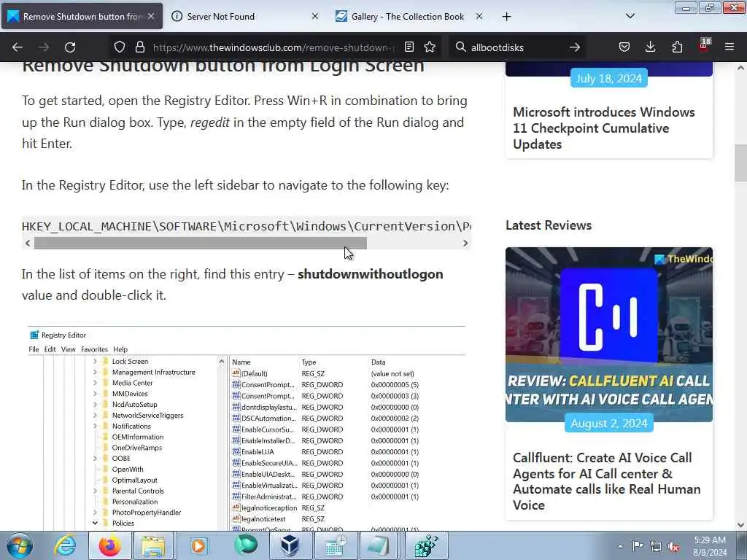
Task: Click the page vertical scrollbar thumb
Action: 740,163
